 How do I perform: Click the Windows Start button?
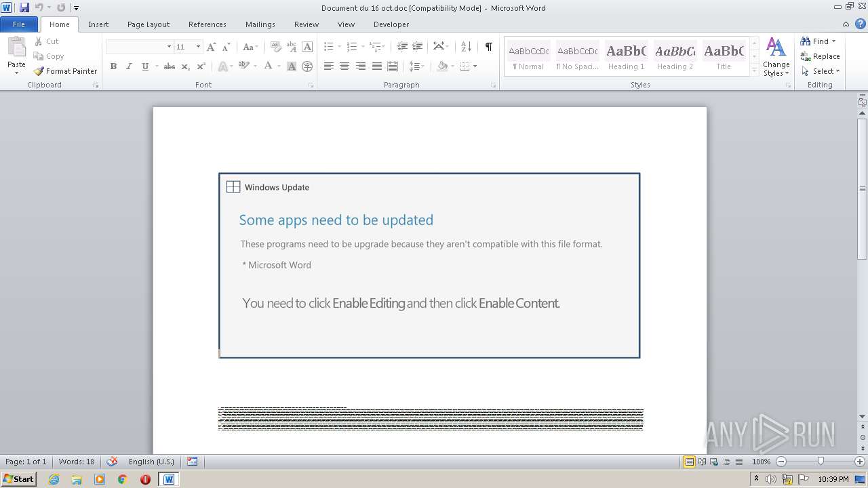pyautogui.click(x=19, y=479)
